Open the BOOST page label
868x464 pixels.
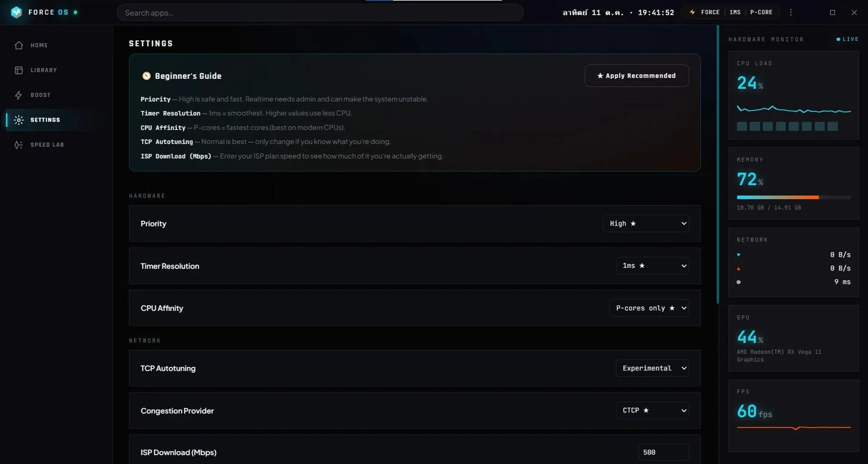click(40, 95)
